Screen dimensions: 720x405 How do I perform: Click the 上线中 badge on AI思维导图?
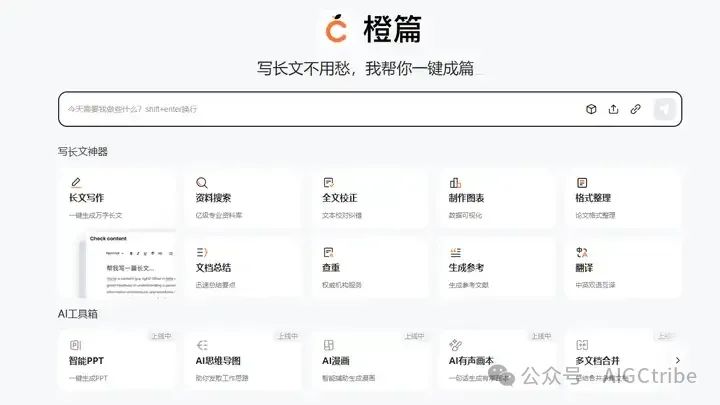click(x=288, y=336)
